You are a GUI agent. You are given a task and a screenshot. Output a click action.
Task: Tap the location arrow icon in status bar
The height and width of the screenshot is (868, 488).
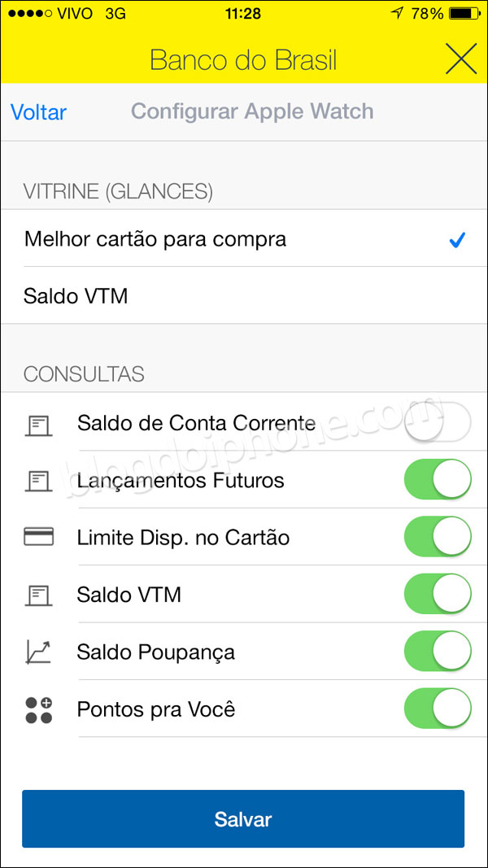click(x=397, y=13)
